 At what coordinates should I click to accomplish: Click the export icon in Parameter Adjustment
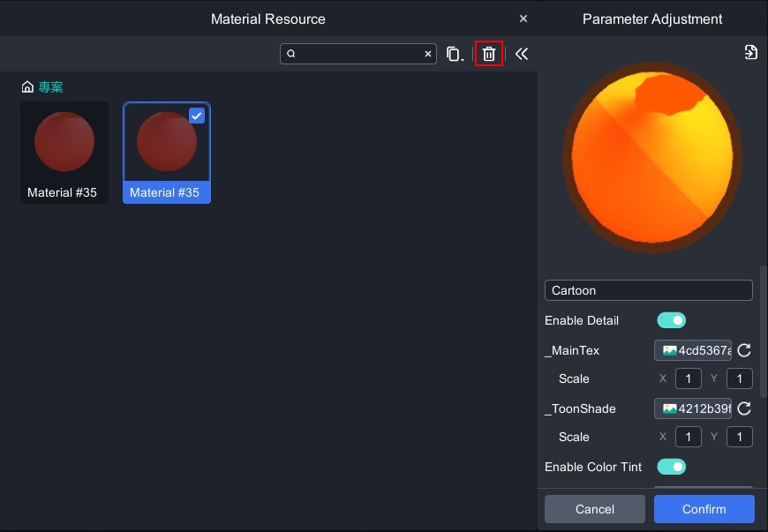tap(750, 52)
